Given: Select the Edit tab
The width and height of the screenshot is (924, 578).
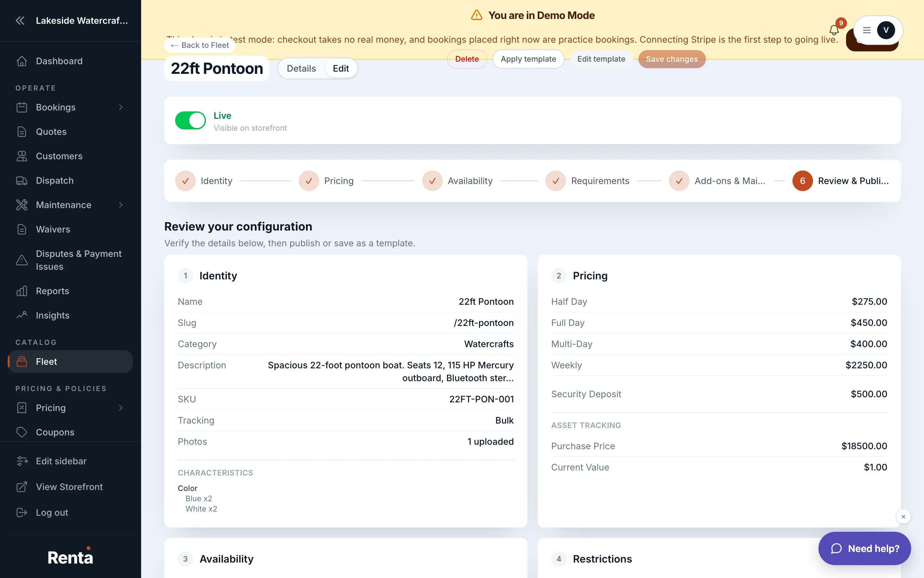Looking at the screenshot, I should 341,68.
